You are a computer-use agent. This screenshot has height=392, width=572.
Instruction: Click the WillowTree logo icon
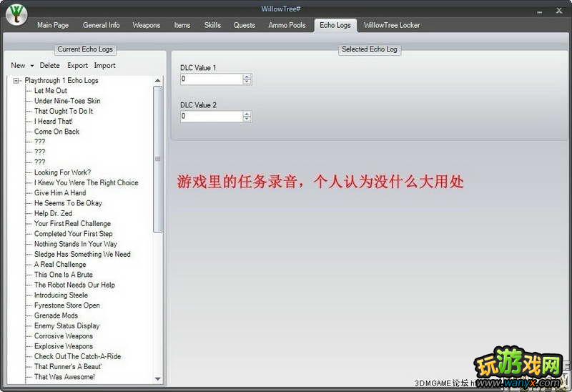pos(16,14)
